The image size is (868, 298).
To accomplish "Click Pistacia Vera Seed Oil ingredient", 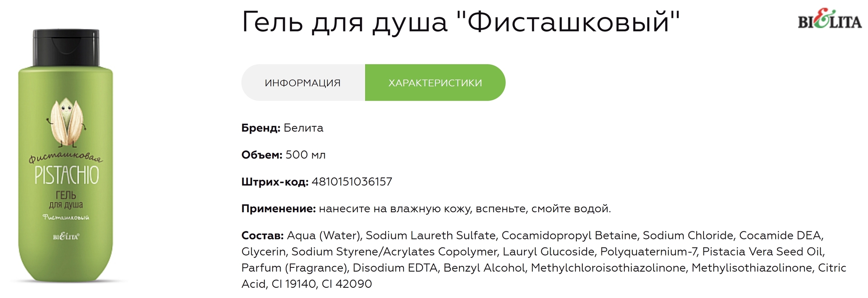I will click(x=763, y=251).
